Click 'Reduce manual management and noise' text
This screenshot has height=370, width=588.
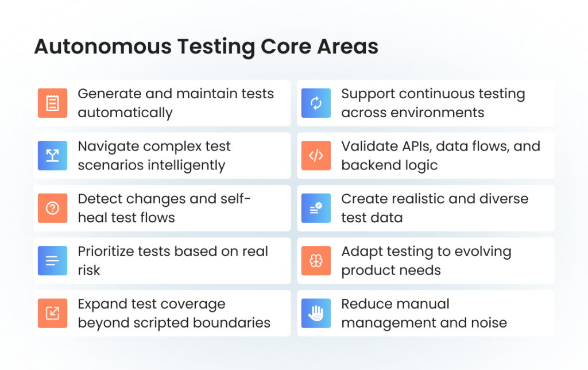tap(424, 313)
